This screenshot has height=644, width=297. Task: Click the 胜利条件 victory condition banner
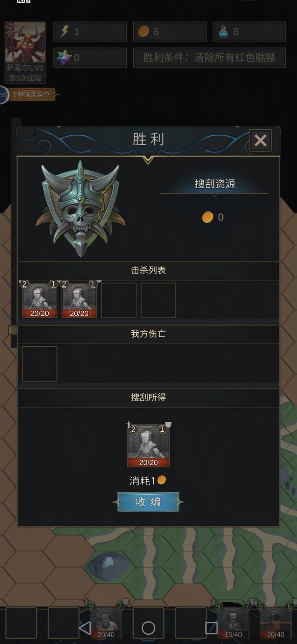(210, 57)
